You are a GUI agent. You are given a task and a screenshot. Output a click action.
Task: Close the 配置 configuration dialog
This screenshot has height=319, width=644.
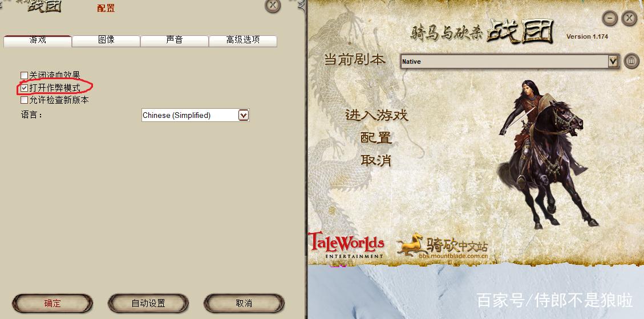coord(272,5)
